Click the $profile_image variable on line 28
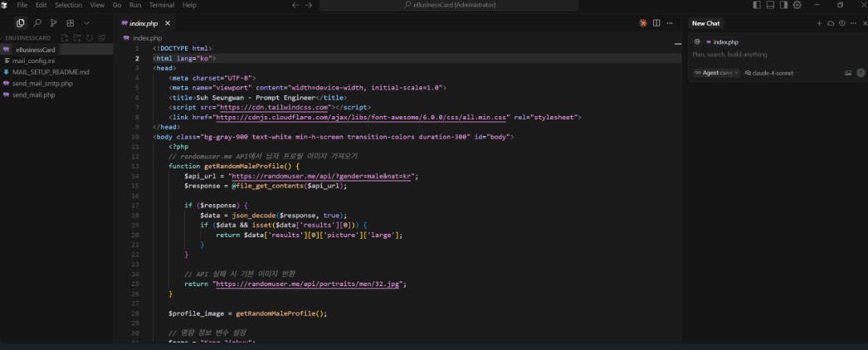 coord(197,313)
